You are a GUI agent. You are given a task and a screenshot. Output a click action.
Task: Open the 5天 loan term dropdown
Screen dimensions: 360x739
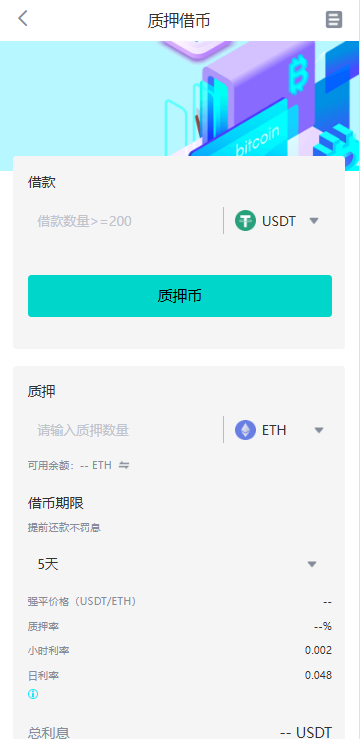tap(179, 564)
